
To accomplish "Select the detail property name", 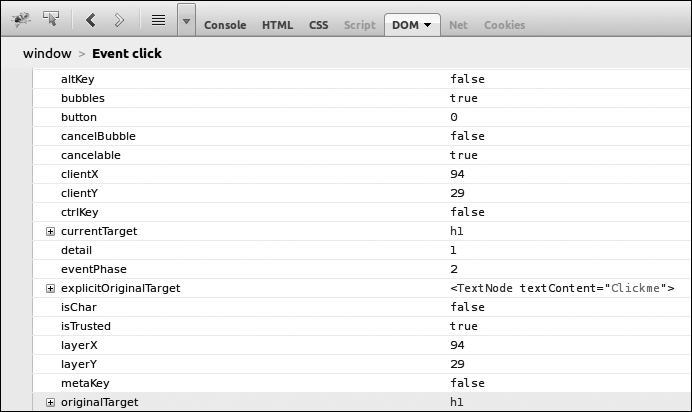I will pyautogui.click(x=76, y=250).
